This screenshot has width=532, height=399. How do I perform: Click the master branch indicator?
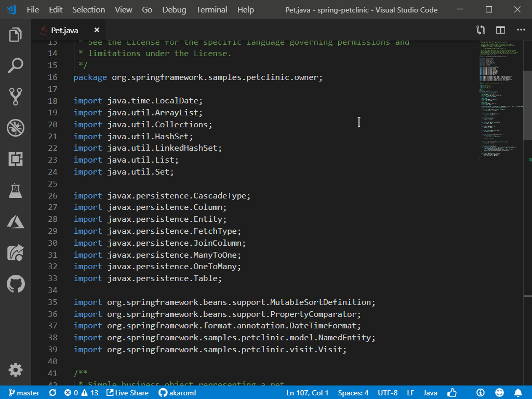coord(24,393)
